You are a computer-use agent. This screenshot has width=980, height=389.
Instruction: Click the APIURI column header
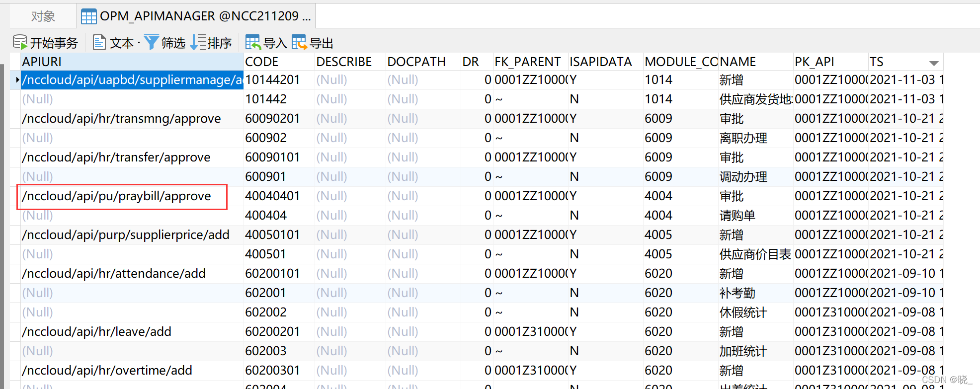click(132, 62)
